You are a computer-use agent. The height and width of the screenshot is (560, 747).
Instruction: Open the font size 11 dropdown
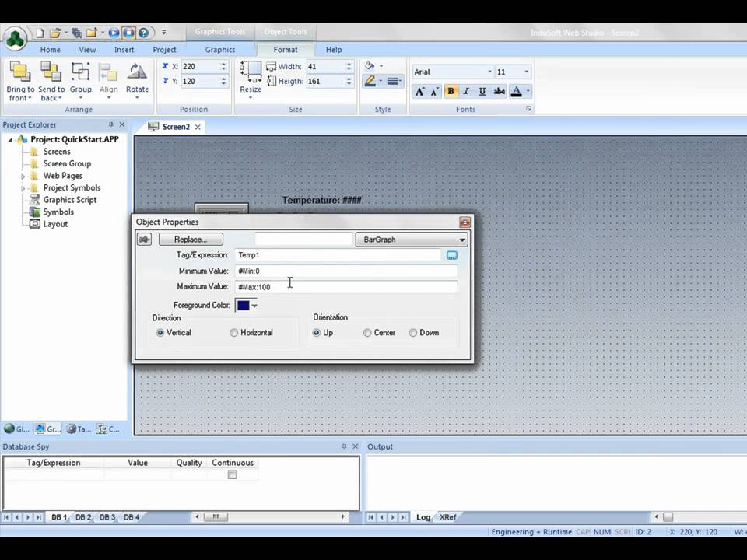point(527,72)
